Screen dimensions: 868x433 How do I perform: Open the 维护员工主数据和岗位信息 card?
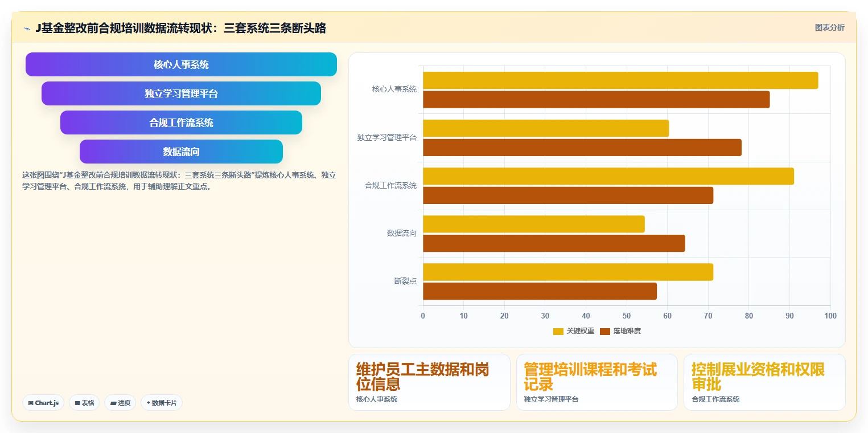click(x=429, y=382)
